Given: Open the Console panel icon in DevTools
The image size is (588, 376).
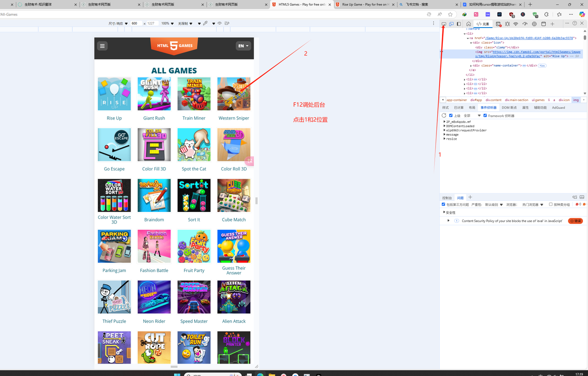Looking at the screenshot, I should point(498,24).
